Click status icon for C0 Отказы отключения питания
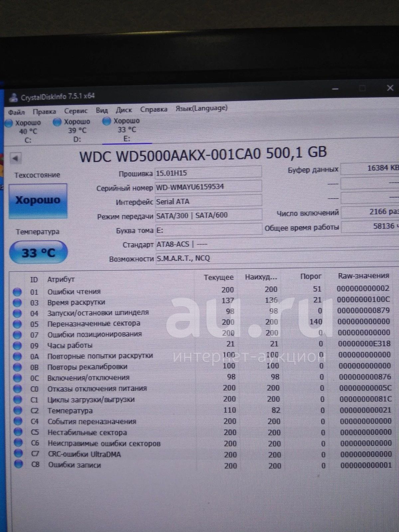This screenshot has width=399, height=532. click(17, 389)
